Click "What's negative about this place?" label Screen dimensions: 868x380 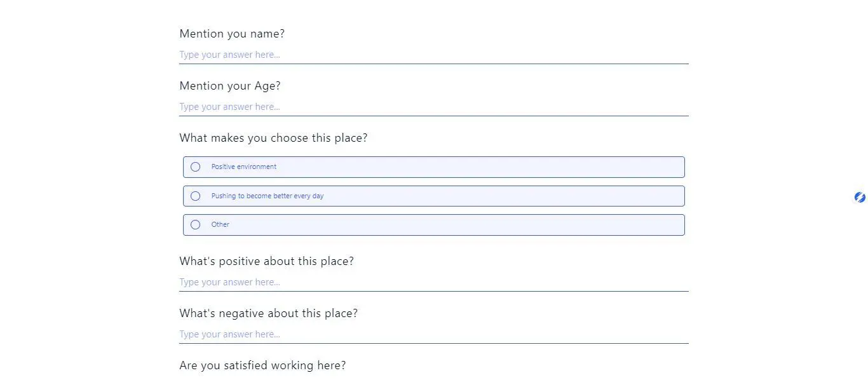(269, 313)
